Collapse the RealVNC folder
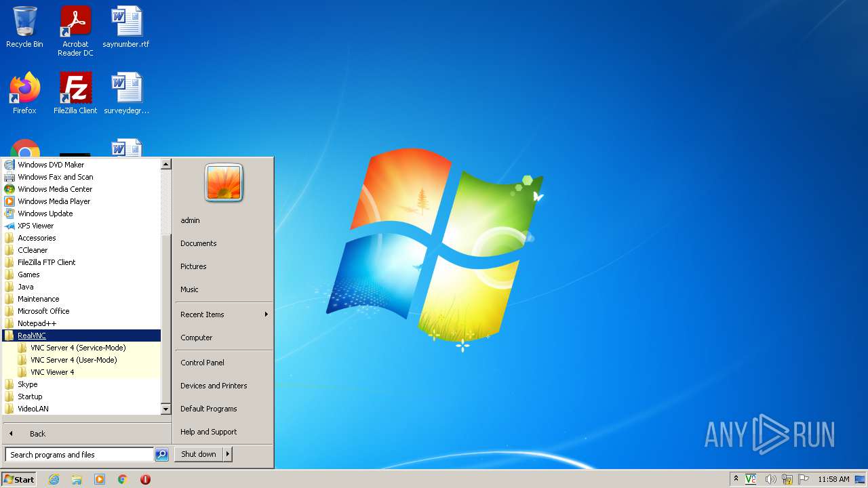 coord(81,335)
